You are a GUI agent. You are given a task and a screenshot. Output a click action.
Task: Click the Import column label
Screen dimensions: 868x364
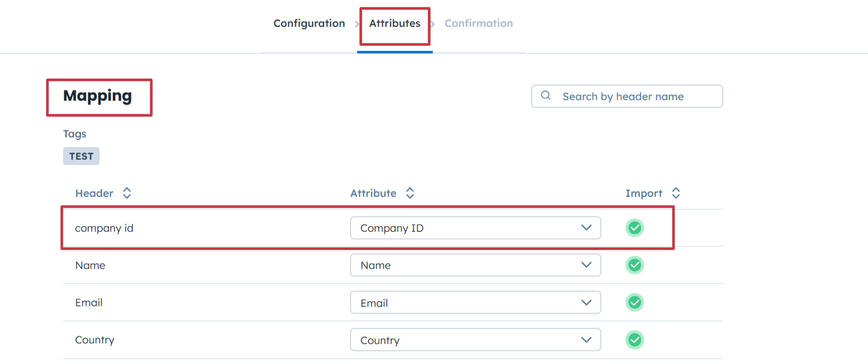pos(643,193)
